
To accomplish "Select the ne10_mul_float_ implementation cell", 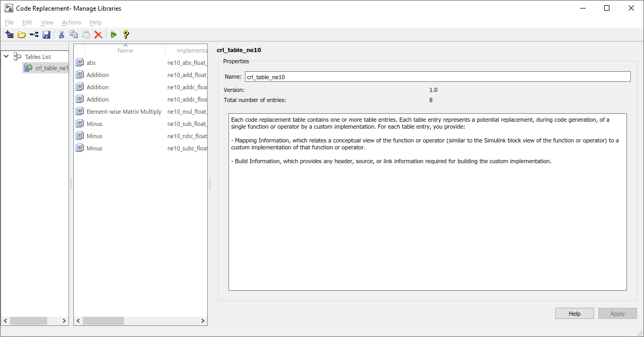I will coord(187,112).
